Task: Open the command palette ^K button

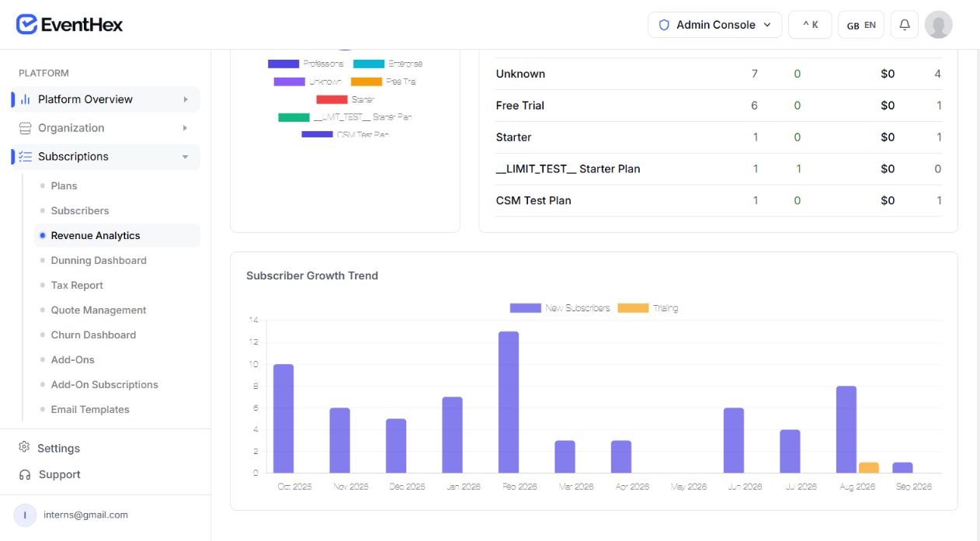Action: coord(810,25)
